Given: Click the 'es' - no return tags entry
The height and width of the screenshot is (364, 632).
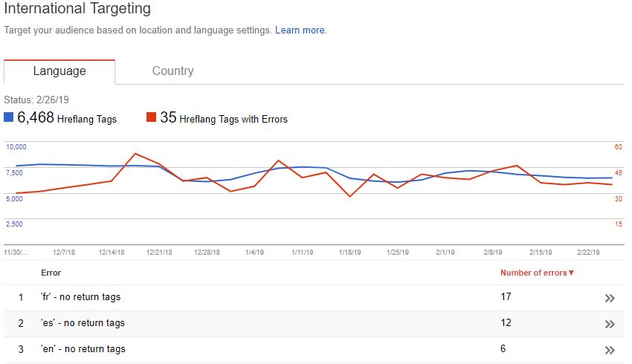Looking at the screenshot, I should tap(83, 323).
